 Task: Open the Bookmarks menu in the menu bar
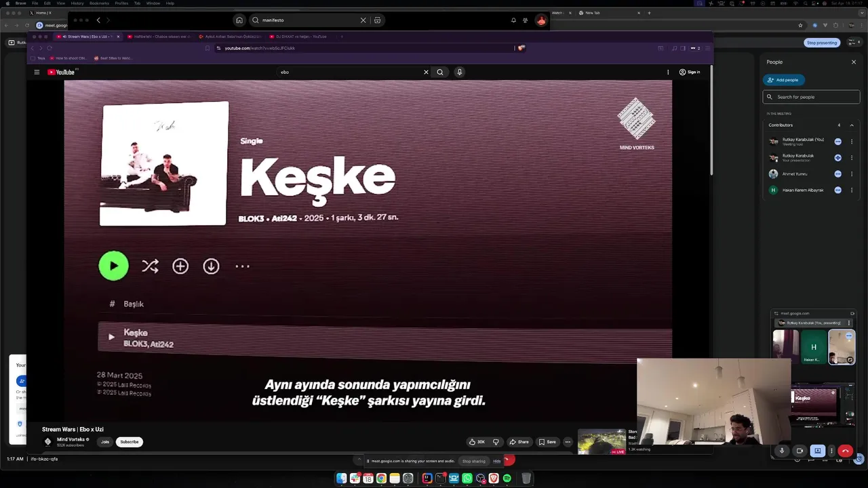coord(99,3)
